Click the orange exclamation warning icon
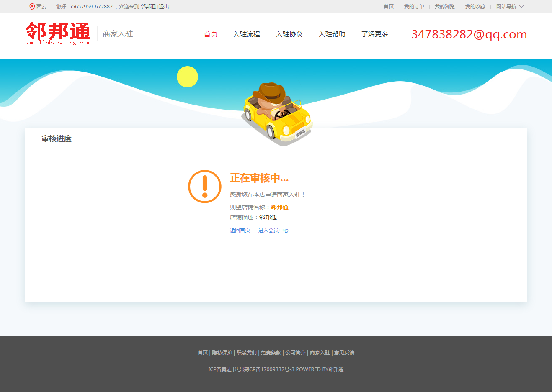Screen dimensions: 552x392 [204, 187]
